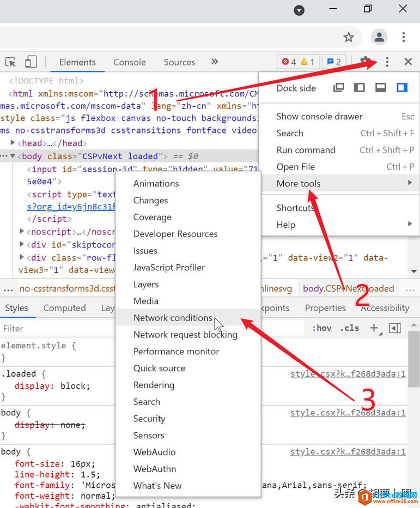
Task: Select Sensors tool
Action: [188, 436]
